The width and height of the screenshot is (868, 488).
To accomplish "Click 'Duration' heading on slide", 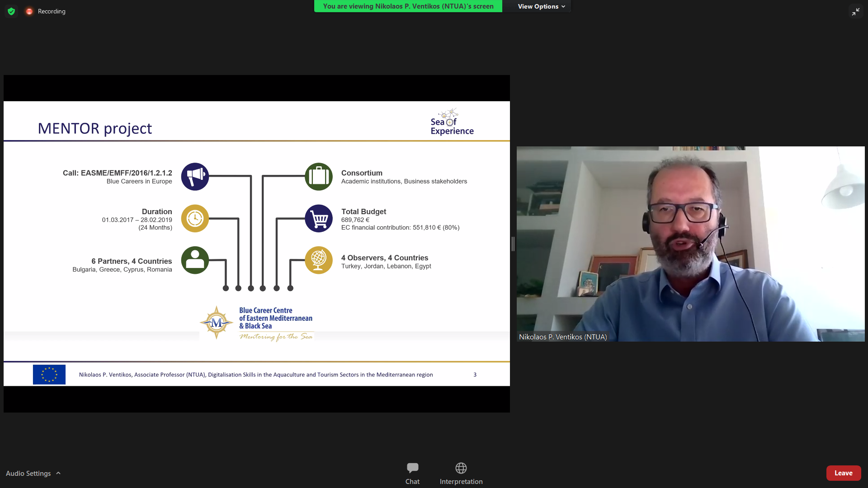I will 157,211.
